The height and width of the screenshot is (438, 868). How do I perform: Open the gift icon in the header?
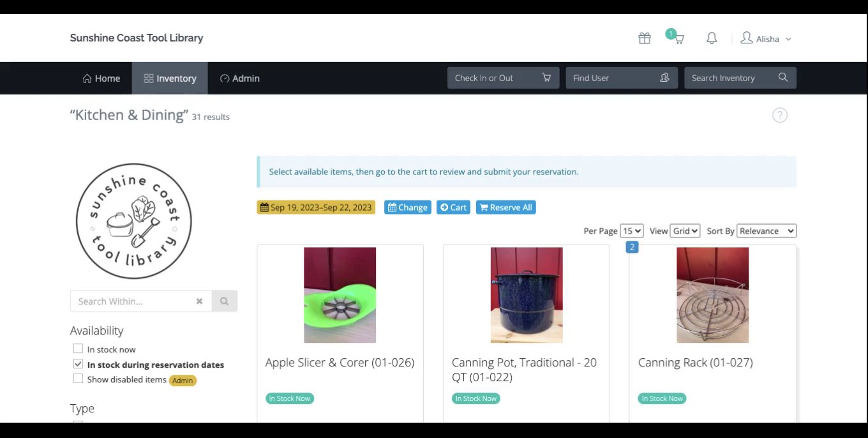click(x=644, y=38)
